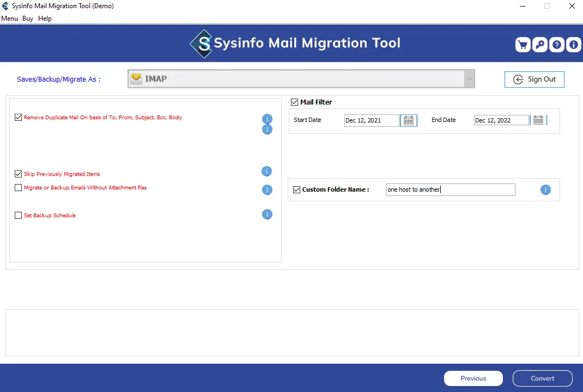Toggle the Mail Filter checkbox
The image size is (583, 392).
[x=294, y=102]
